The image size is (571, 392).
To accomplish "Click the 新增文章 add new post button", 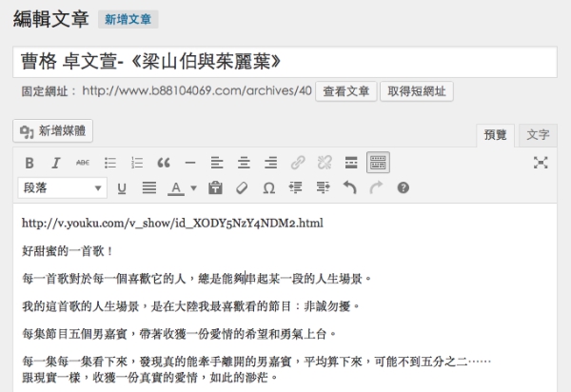I will 128,19.
